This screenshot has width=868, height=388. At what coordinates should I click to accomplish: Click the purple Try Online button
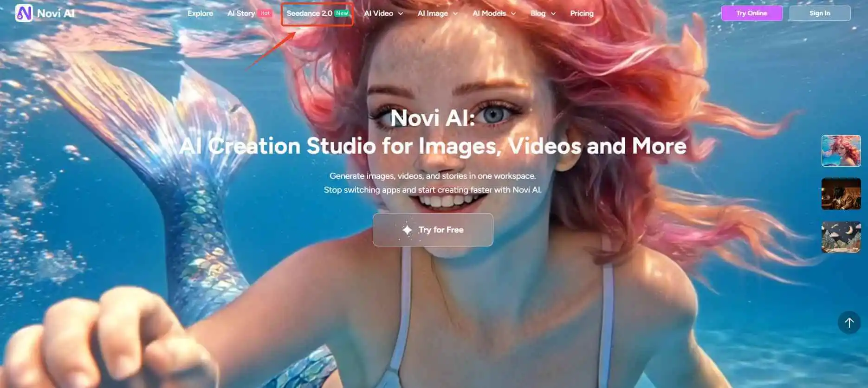[751, 13]
